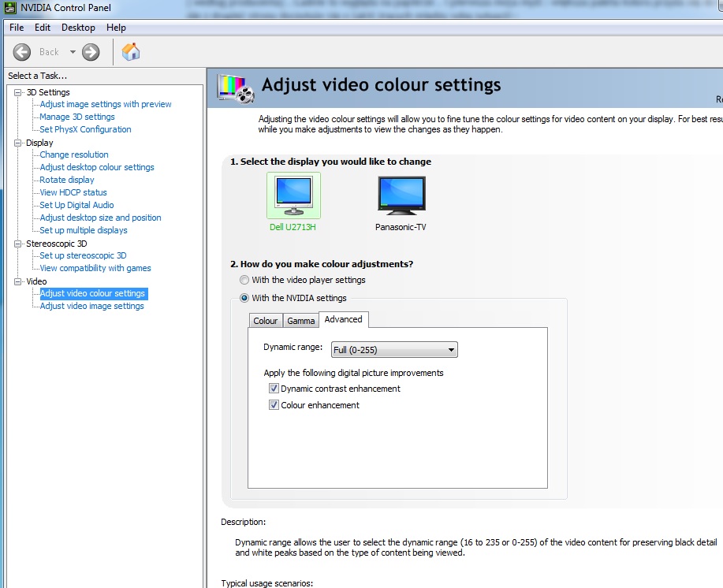723x588 pixels.
Task: Click the Description heading
Action: [x=244, y=522]
